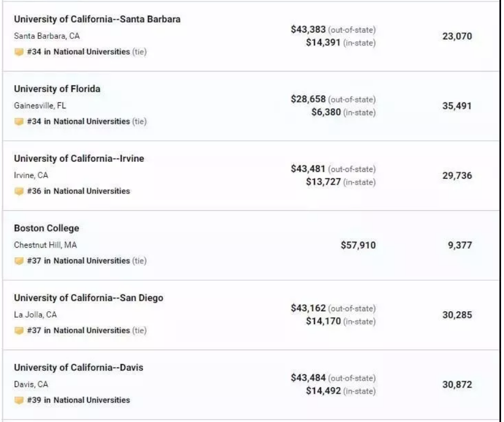504x422 pixels.
Task: Click UC San Diego's $43,162 out-of-state tuition
Action: [x=309, y=309]
